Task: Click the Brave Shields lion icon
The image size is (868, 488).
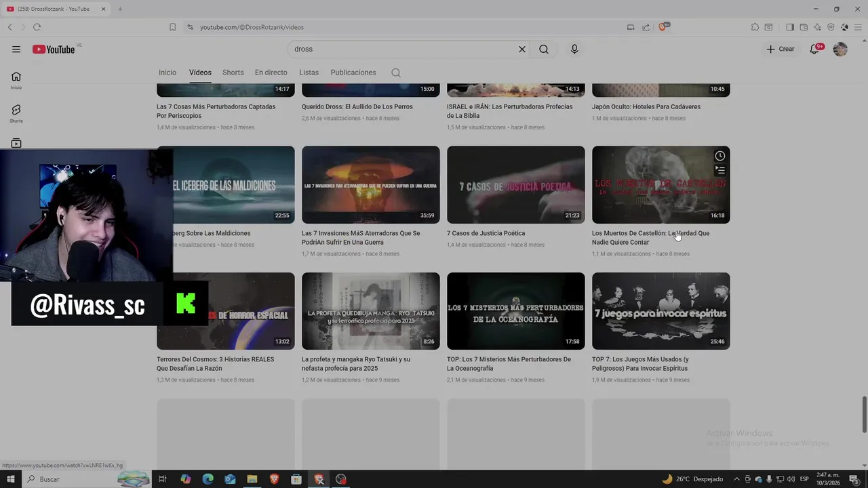Action: 663,26
